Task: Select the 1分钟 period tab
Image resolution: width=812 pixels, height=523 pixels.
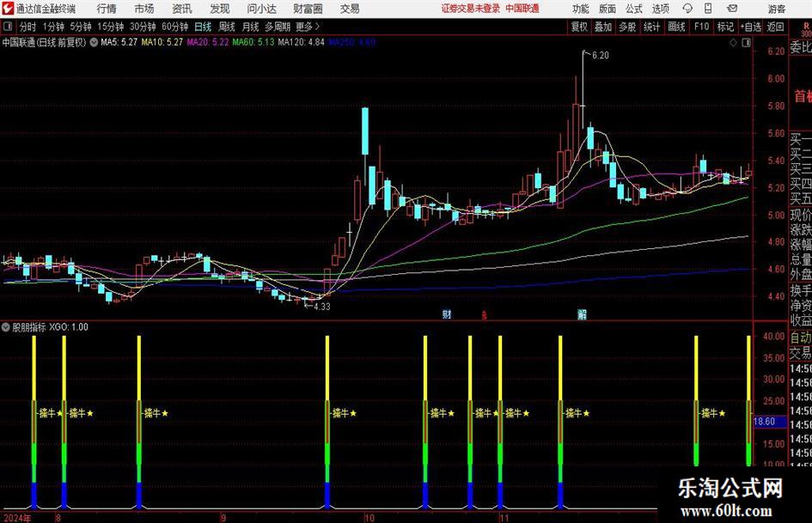Action: [x=53, y=27]
